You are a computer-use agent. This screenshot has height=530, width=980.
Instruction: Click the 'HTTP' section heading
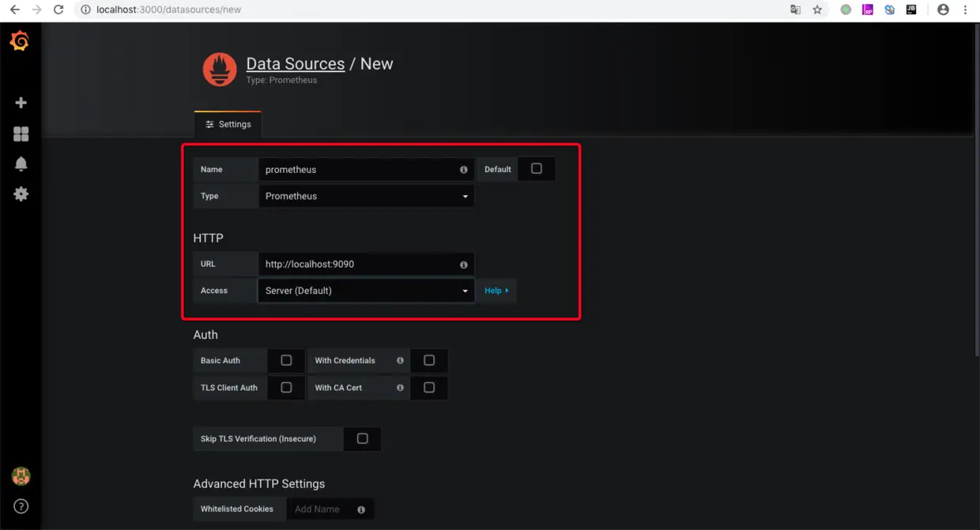click(x=209, y=238)
